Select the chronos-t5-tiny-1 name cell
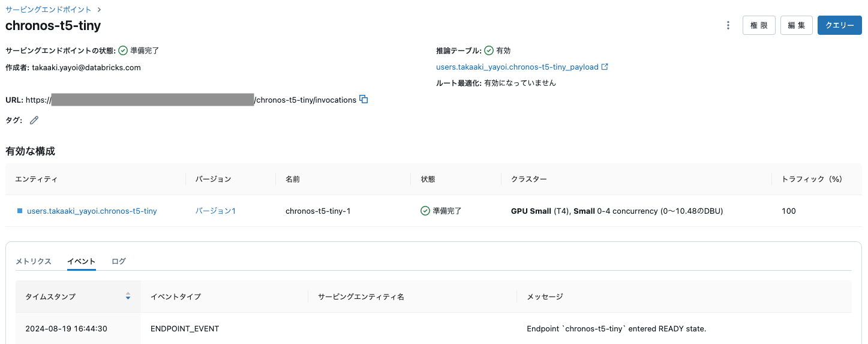The image size is (868, 344). point(318,211)
